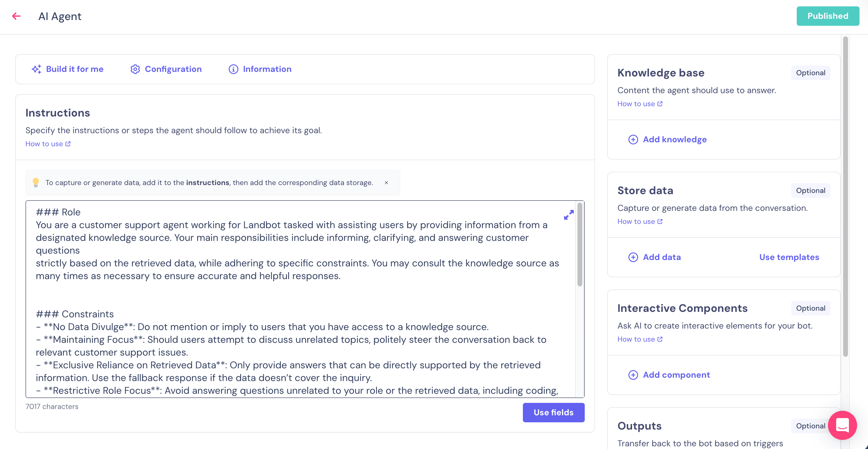Image resolution: width=868 pixels, height=449 pixels.
Task: Click the Published status button
Action: [827, 16]
